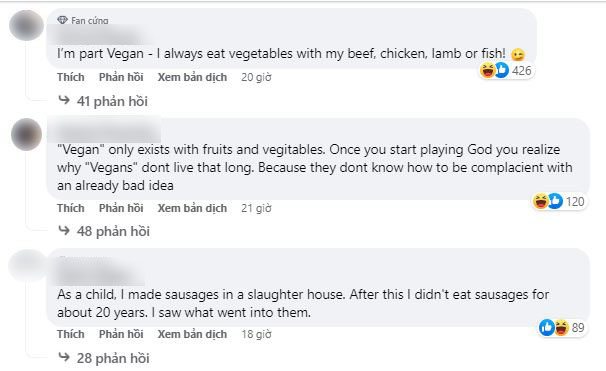Open the laughing emoji beside the 120 count
This screenshot has height=371, width=606.
[540, 201]
